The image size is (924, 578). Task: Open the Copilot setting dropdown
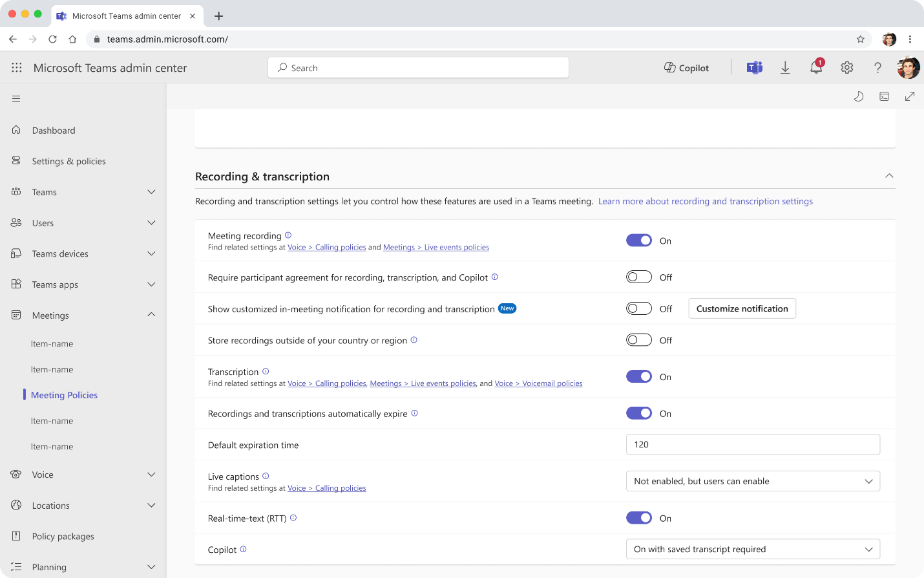pos(753,549)
